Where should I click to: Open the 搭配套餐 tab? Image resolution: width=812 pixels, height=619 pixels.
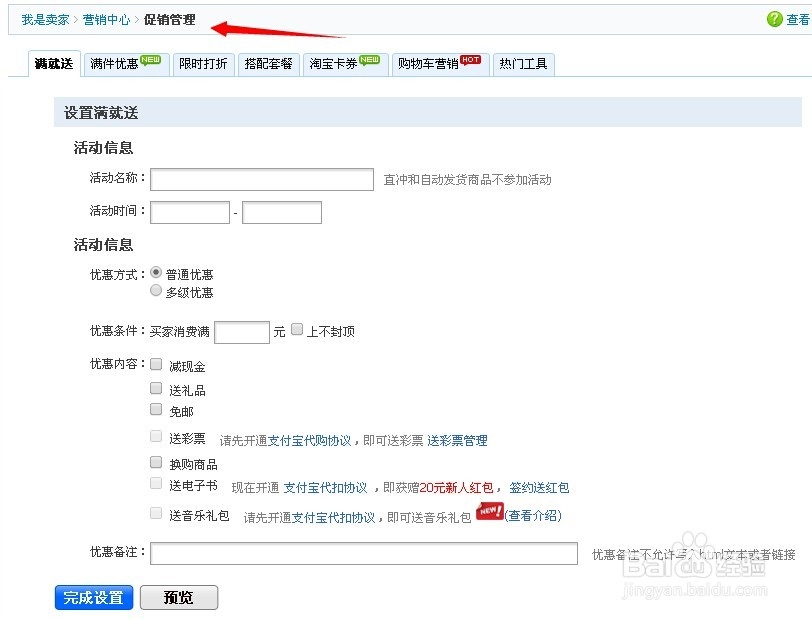(269, 63)
